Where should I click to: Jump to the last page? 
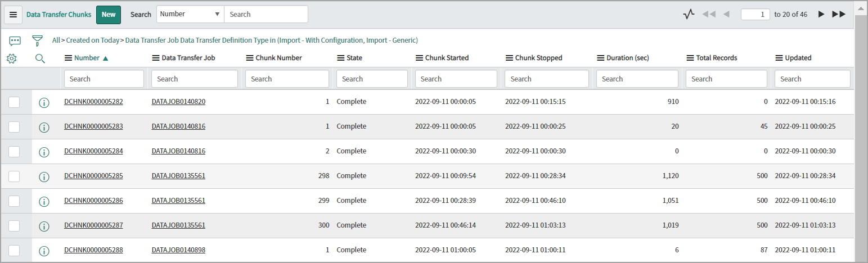point(839,15)
